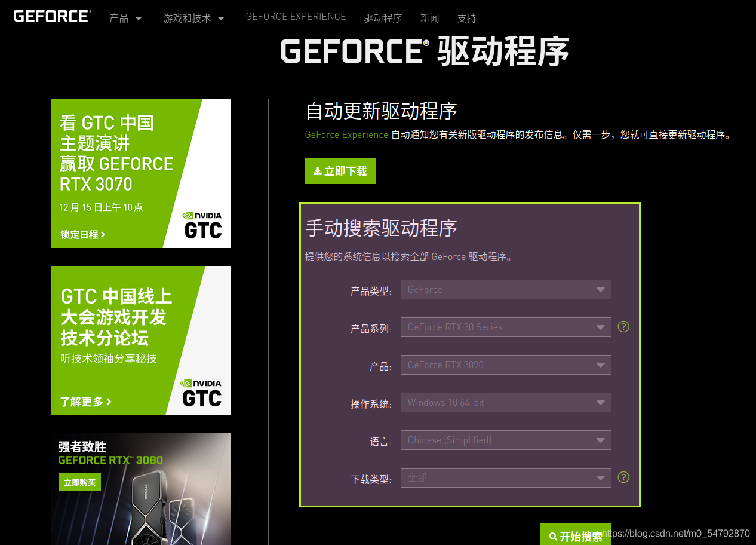Click the 立即下载 button
The width and height of the screenshot is (756, 545).
(x=340, y=171)
